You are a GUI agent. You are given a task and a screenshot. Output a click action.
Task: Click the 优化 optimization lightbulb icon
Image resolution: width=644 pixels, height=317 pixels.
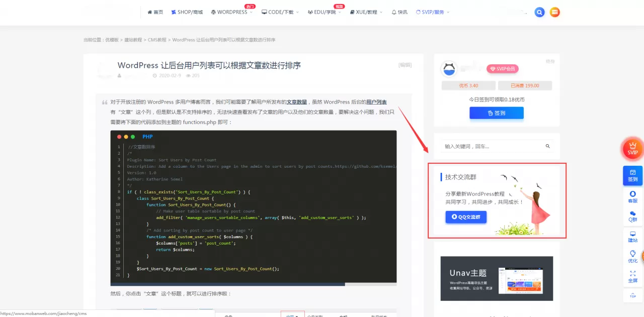632,256
